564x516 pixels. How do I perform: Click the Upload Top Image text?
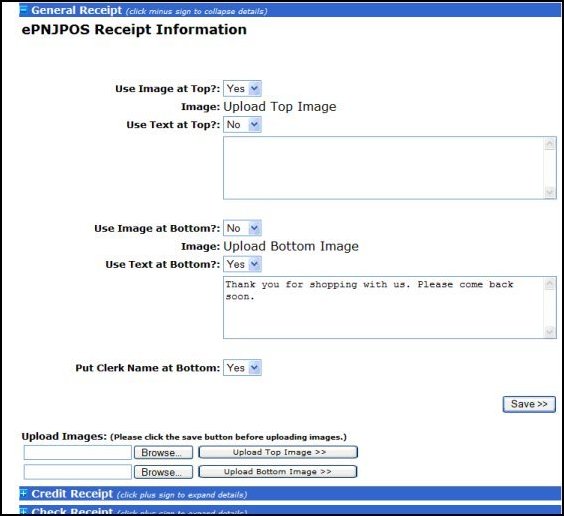[x=280, y=107]
